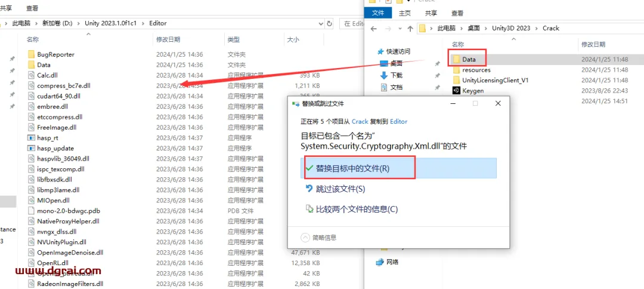Click 桌面 breadcrumb in Crack window
This screenshot has width=644, height=289.
[x=473, y=28]
